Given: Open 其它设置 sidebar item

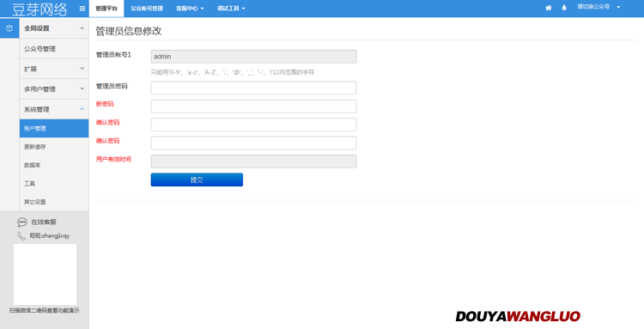Looking at the screenshot, I should [54, 202].
